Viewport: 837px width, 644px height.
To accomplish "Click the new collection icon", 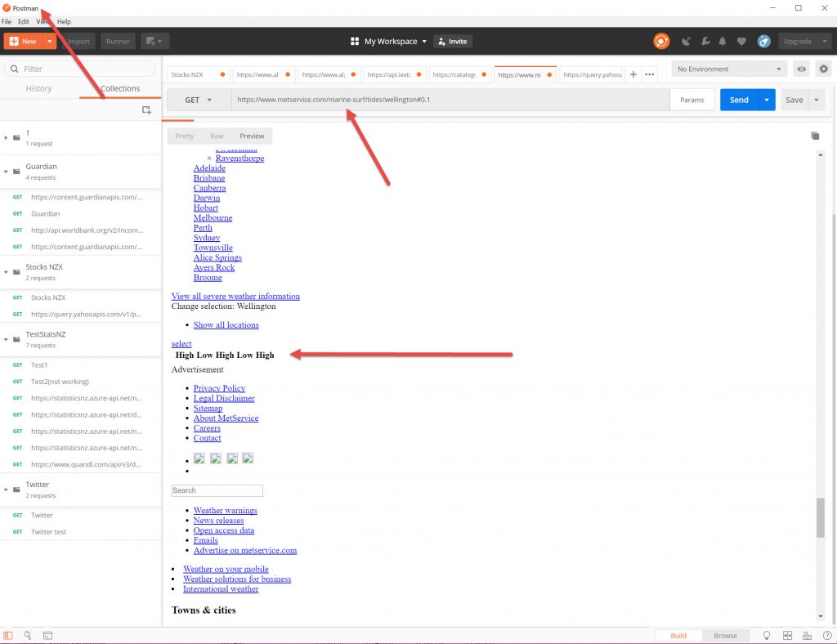I will click(x=146, y=110).
